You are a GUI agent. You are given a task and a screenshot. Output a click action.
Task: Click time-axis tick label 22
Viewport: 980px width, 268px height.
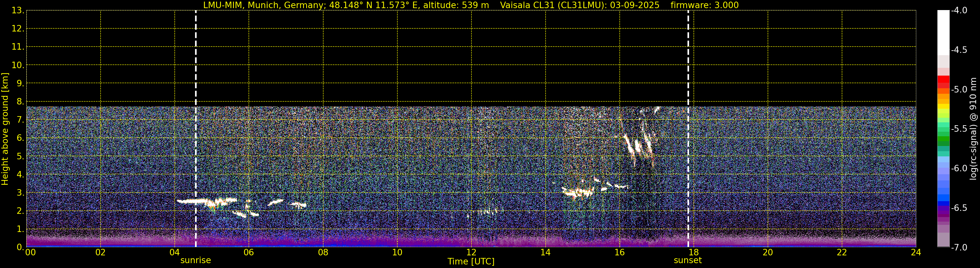click(842, 252)
